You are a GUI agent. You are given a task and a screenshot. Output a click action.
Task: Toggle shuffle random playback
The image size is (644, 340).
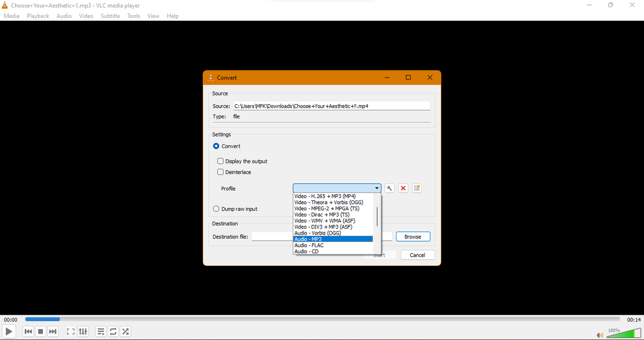[x=126, y=331]
